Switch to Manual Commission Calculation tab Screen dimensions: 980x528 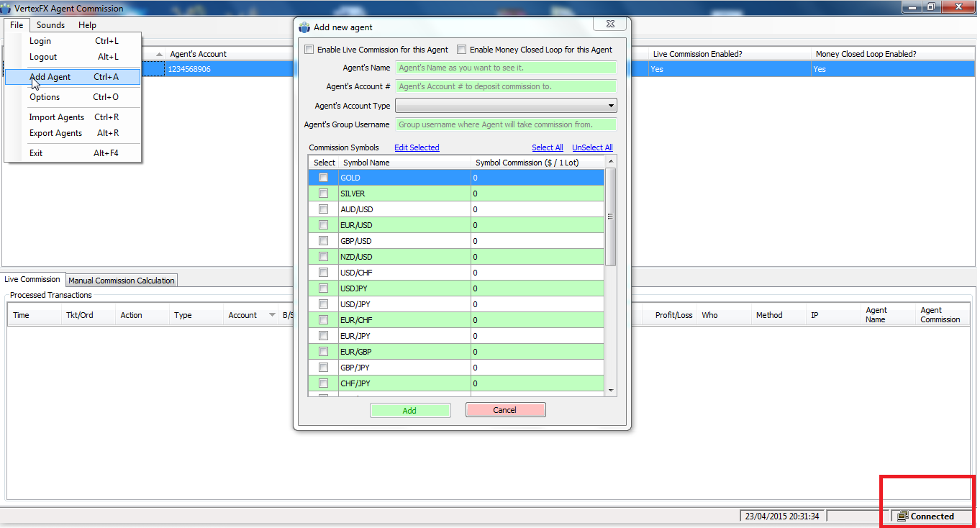[x=122, y=281]
